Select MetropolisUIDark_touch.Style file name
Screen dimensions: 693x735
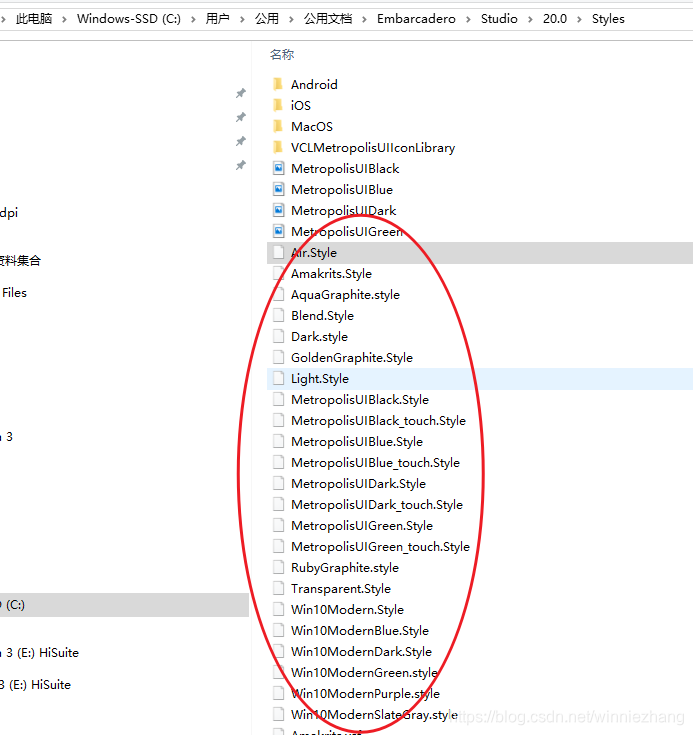pyautogui.click(x=377, y=505)
